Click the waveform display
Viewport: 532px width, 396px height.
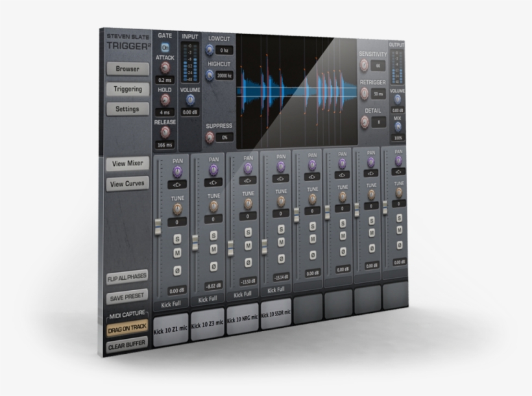pos(296,91)
